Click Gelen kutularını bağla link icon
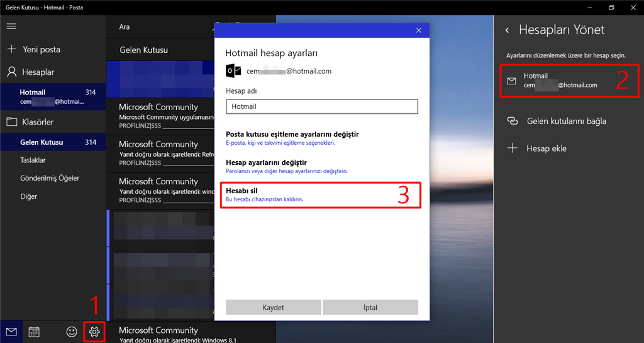Viewport: 644px width, 343px height. pos(512,121)
